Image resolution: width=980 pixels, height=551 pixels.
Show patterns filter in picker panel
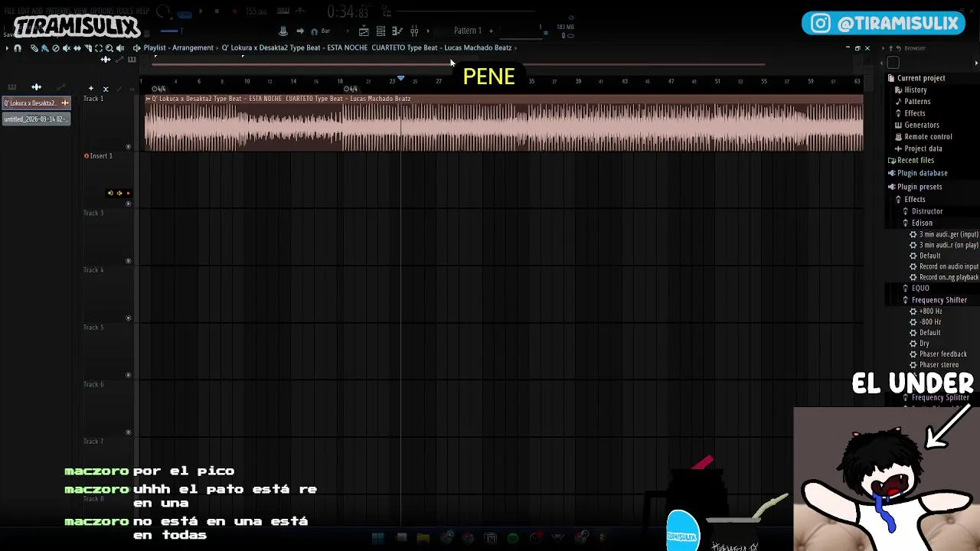[x=12, y=87]
